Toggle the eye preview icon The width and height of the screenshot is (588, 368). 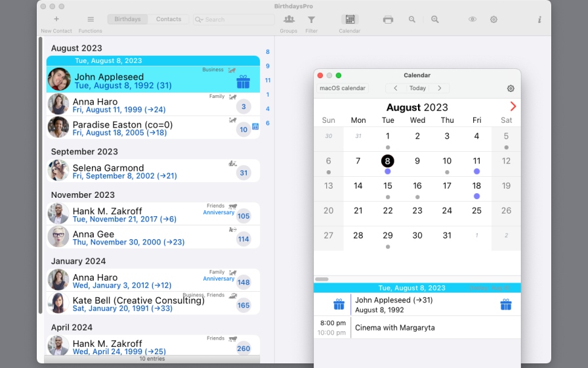(x=472, y=19)
